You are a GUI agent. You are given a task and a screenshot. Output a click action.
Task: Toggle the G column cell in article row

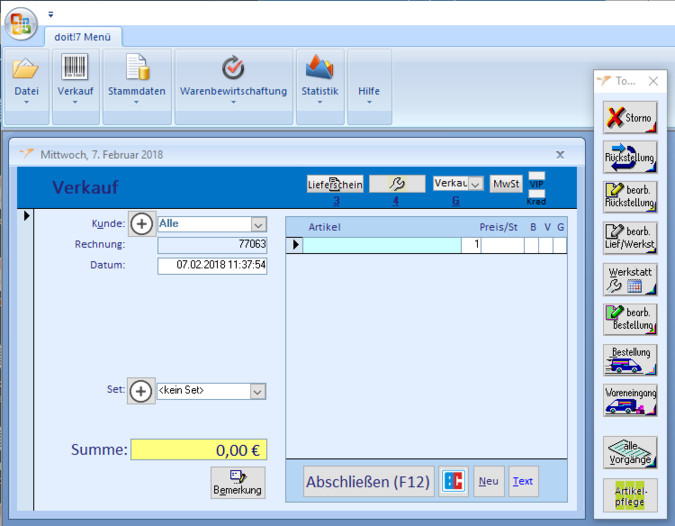[560, 245]
